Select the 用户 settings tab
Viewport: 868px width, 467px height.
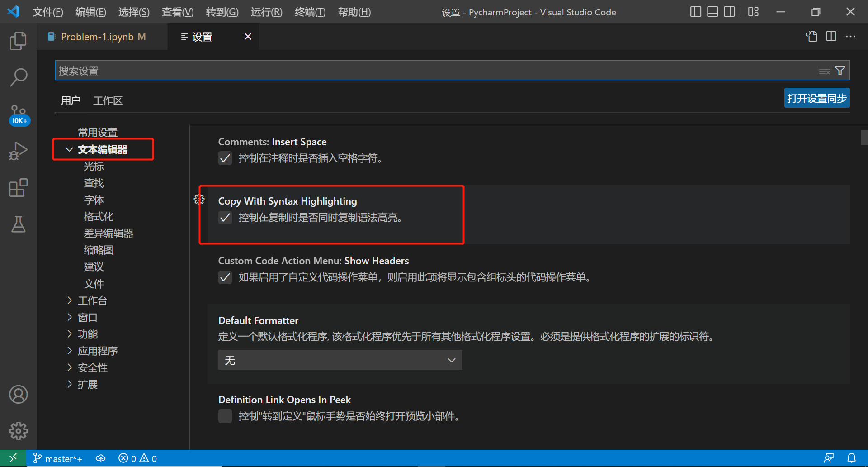71,100
